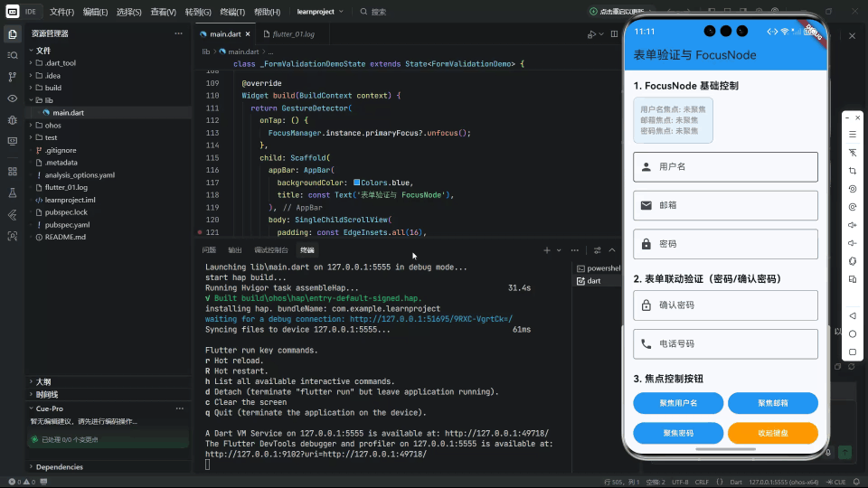Open the 选择(S) menu
The height and width of the screenshot is (488, 868).
[x=129, y=12]
